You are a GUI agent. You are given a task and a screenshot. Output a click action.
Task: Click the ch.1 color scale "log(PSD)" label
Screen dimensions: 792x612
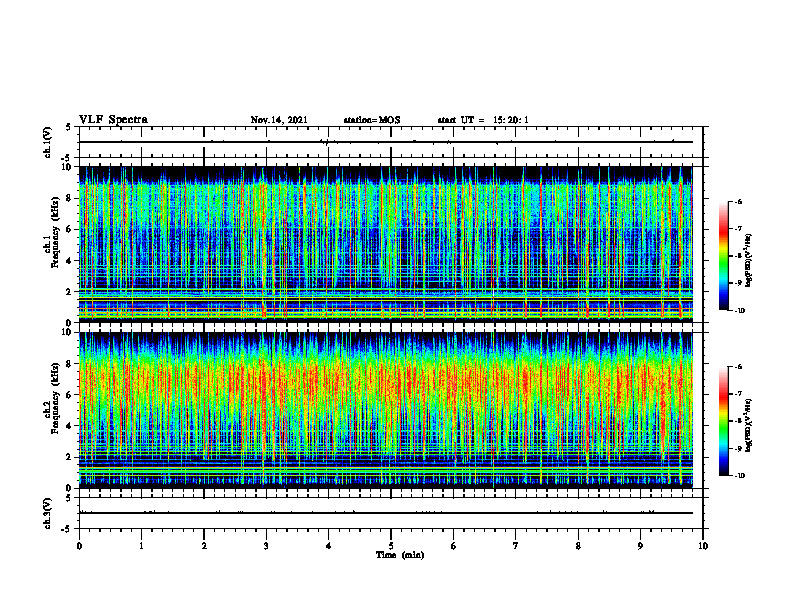pyautogui.click(x=749, y=261)
